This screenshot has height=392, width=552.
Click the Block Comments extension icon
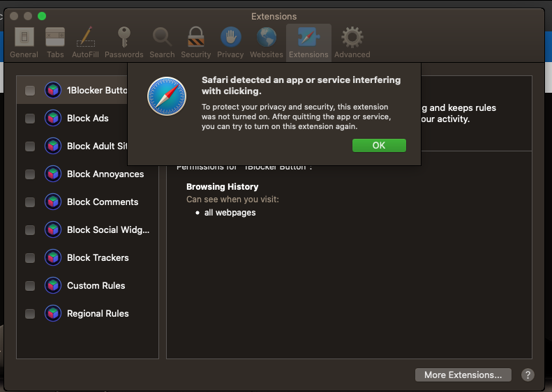53,202
